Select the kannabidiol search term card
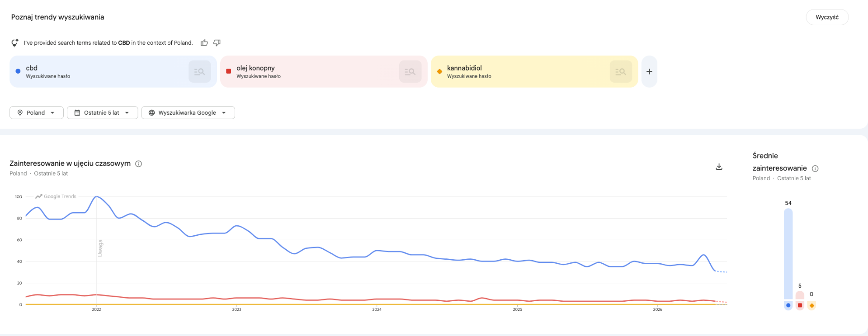Viewport: 868px width, 336px height. click(534, 71)
